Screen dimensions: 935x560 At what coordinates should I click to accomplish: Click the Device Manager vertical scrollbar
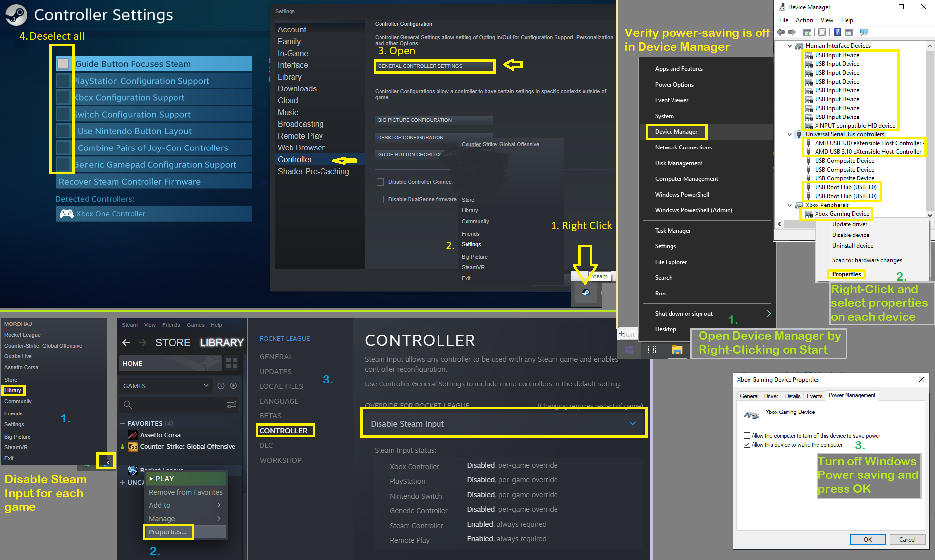[929, 128]
